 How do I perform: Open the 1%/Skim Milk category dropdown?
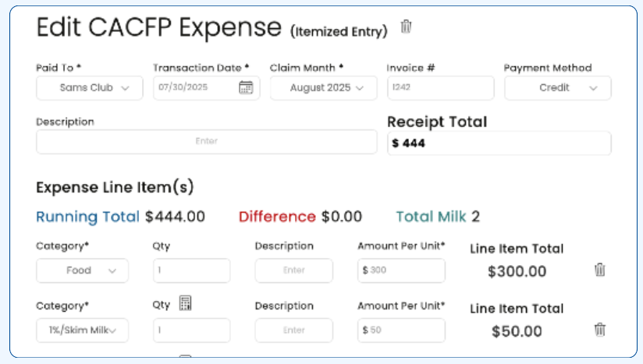[83, 330]
